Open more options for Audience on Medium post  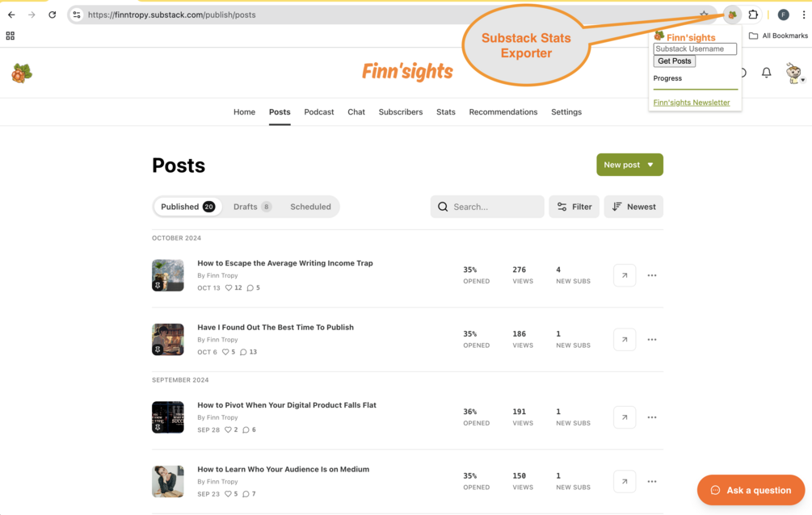click(x=652, y=481)
